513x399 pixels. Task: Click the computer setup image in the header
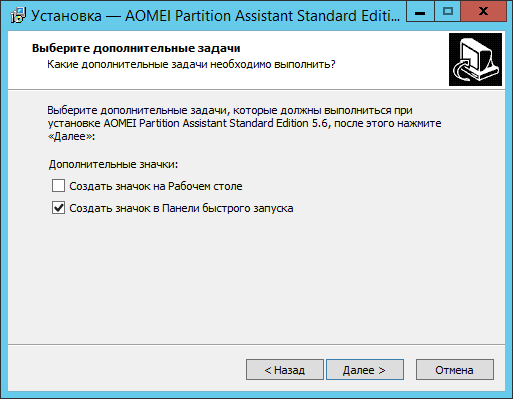475,59
